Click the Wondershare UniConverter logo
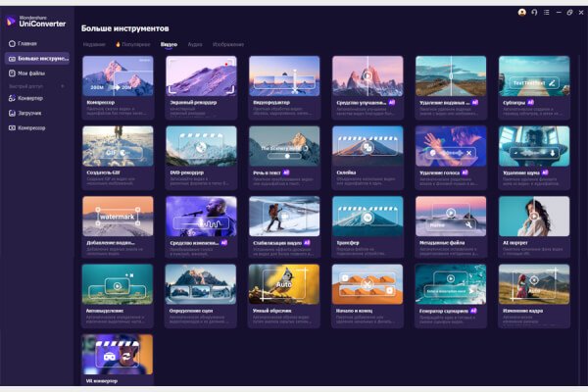The height and width of the screenshot is (392, 588). (x=36, y=22)
